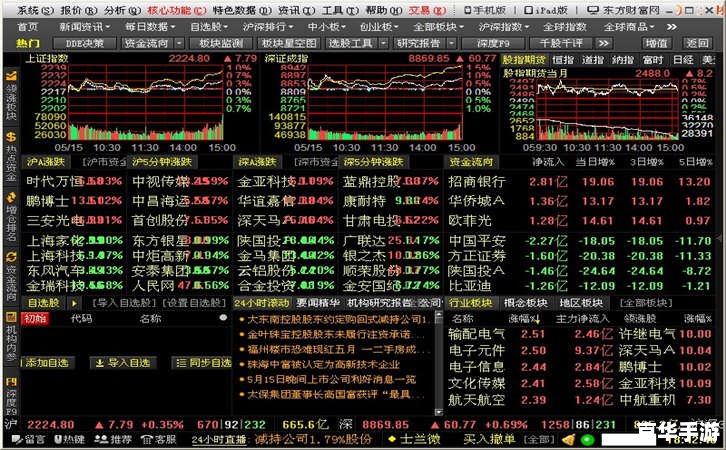This screenshot has width=726, height=450.
Task: Open the 核心功能(C) menu
Action: click(176, 10)
